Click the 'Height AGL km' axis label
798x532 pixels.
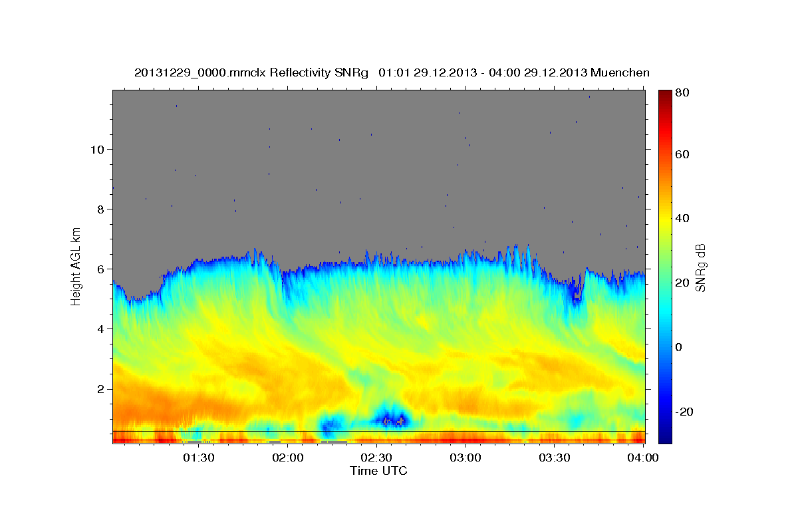(76, 266)
